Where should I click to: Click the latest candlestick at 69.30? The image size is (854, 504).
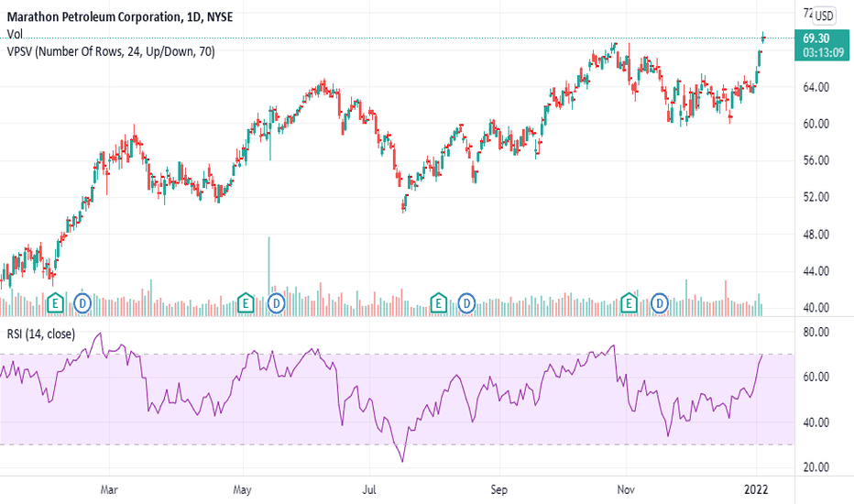tap(763, 37)
